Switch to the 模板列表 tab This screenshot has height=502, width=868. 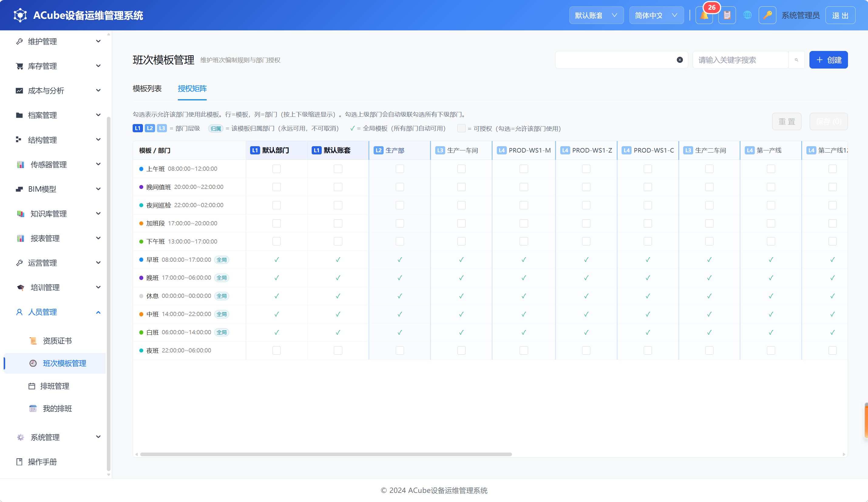(x=147, y=89)
